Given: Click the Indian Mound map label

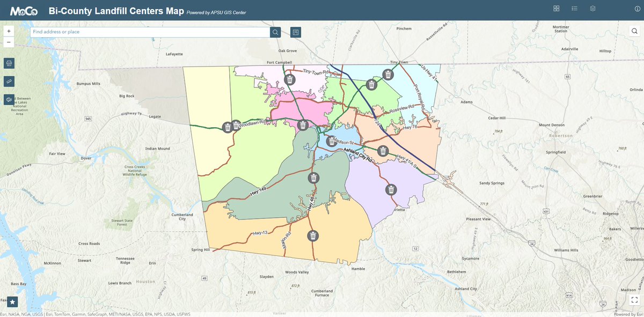Looking at the screenshot, I should 158,149.
